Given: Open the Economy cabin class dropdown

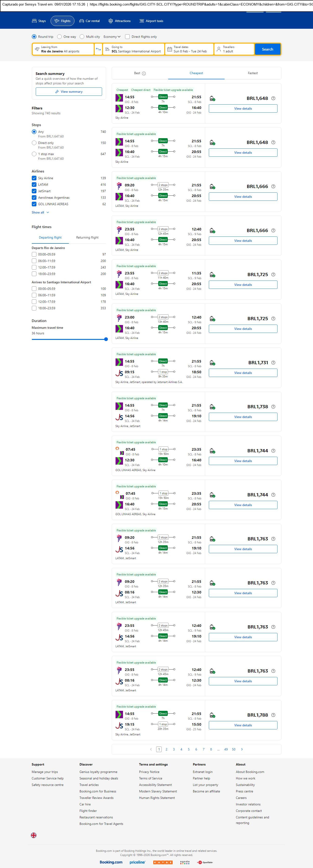Looking at the screenshot, I should coord(112,37).
